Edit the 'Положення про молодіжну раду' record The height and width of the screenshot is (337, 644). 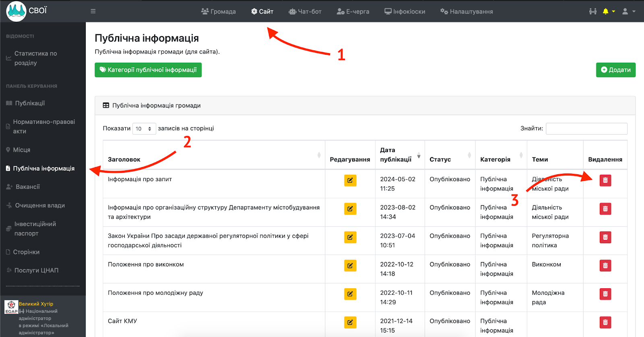(x=350, y=294)
